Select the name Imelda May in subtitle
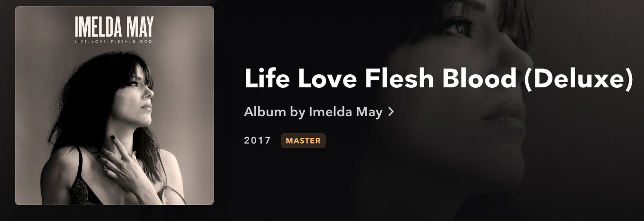644x221 pixels. click(345, 112)
